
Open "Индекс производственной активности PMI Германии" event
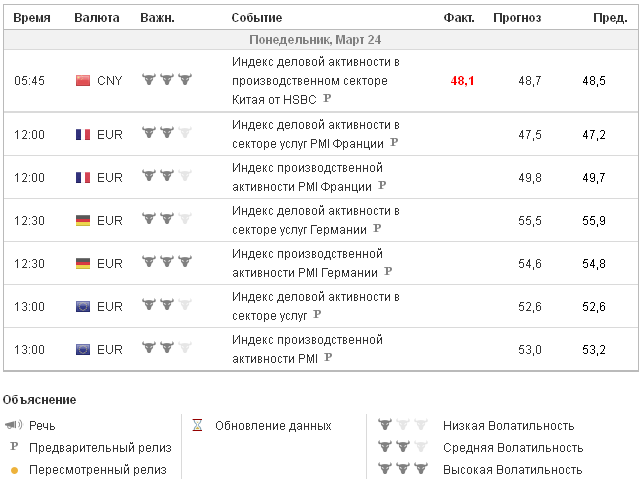[x=306, y=262]
